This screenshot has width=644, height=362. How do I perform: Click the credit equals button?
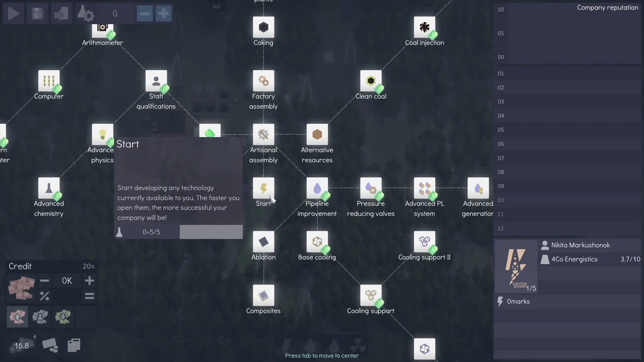click(x=89, y=296)
